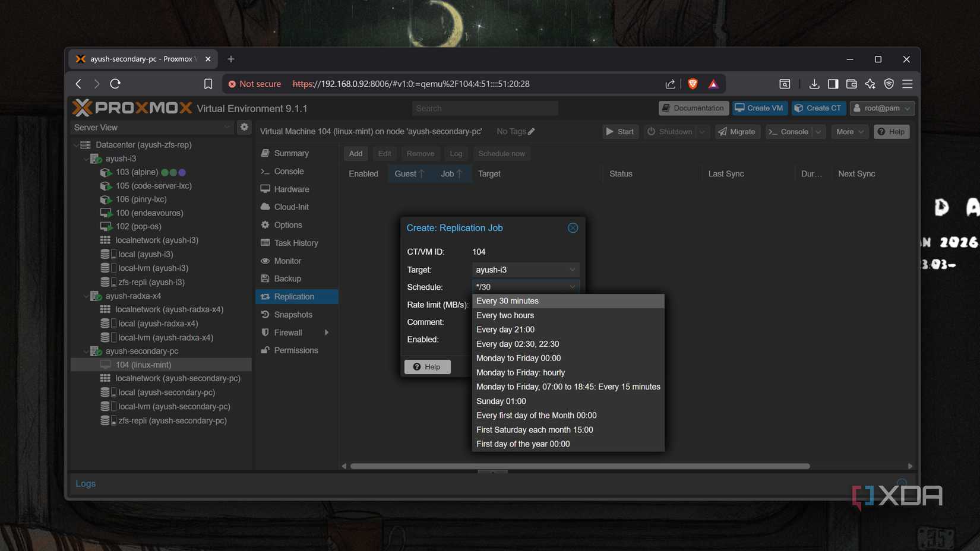980x551 pixels.
Task: Open the Snapshots section
Action: tap(293, 315)
